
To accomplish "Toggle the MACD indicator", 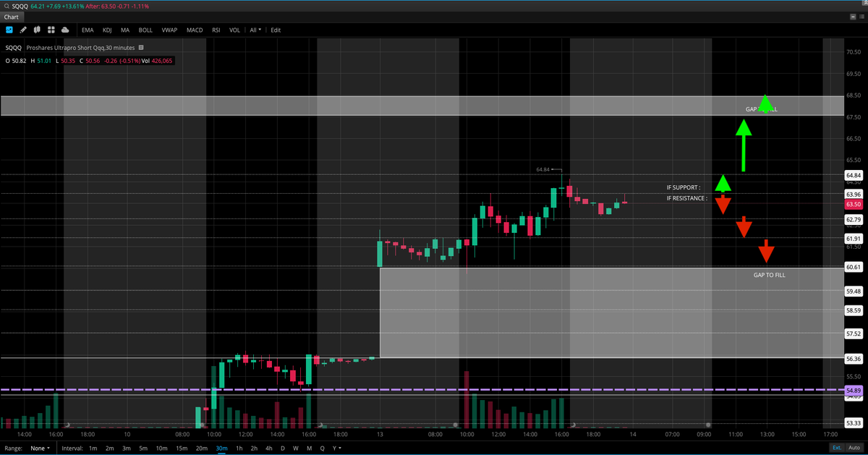I will click(195, 30).
